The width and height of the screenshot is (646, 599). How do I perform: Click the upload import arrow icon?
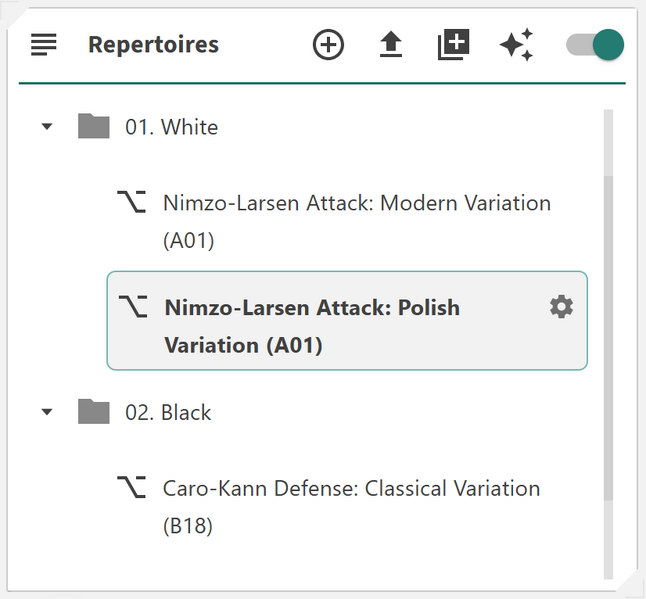pos(390,45)
